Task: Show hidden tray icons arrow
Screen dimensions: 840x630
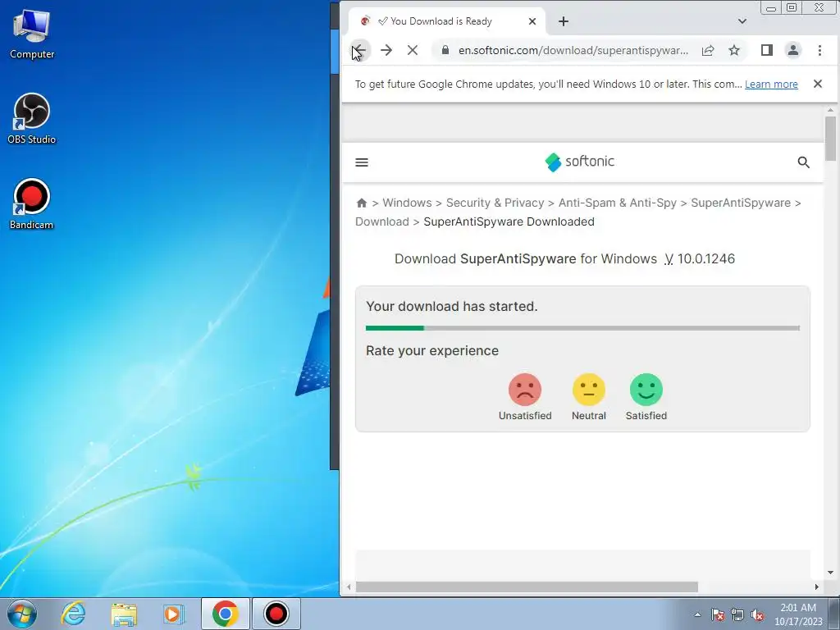Action: coord(697,614)
